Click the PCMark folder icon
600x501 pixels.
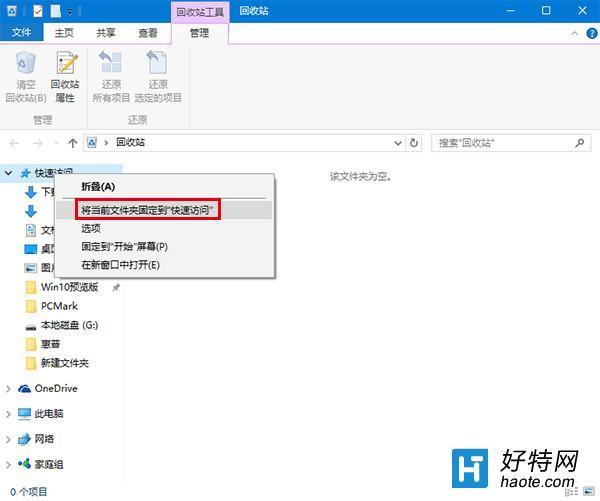31,306
